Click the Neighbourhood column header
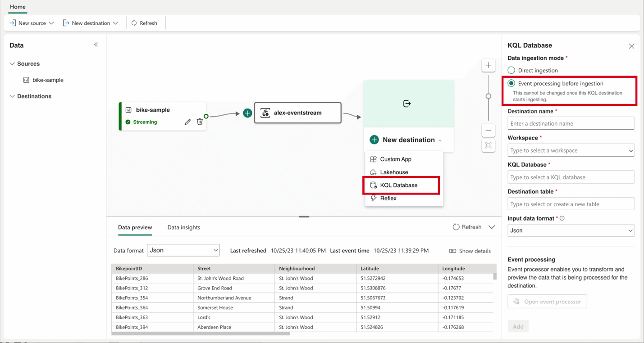 (x=315, y=269)
